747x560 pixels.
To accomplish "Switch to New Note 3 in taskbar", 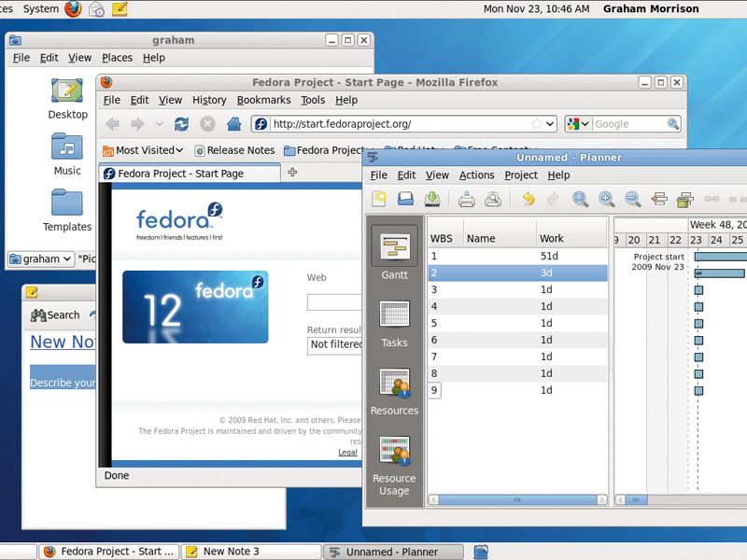I will click(252, 552).
